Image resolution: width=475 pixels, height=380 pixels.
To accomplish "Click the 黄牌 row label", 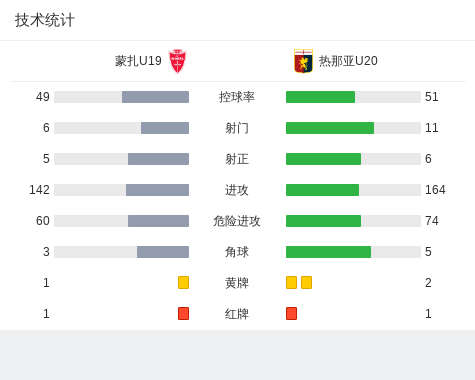I will (x=237, y=283).
